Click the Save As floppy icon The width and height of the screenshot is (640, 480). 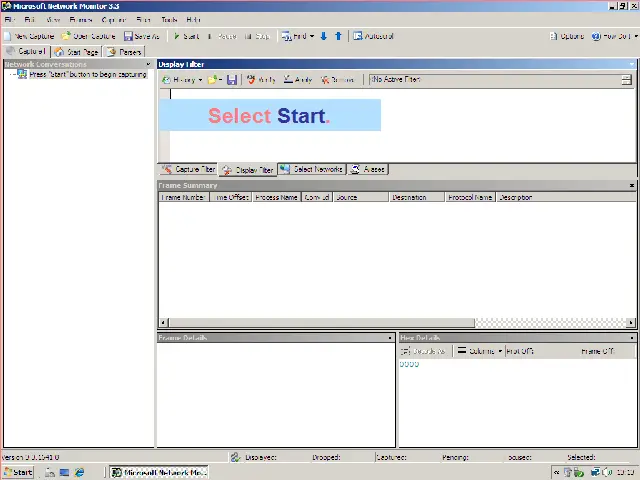click(x=128, y=36)
